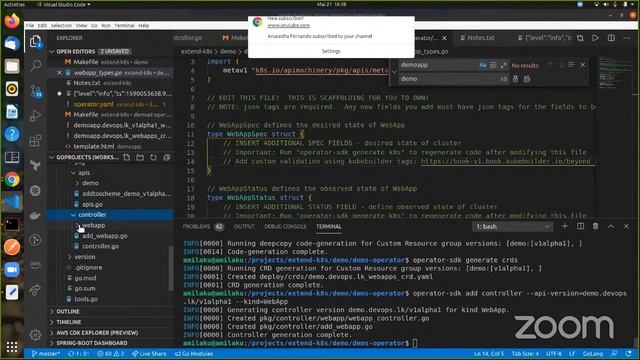Open the Terminal menu
This screenshot has width=640, height=360.
[x=124, y=25]
